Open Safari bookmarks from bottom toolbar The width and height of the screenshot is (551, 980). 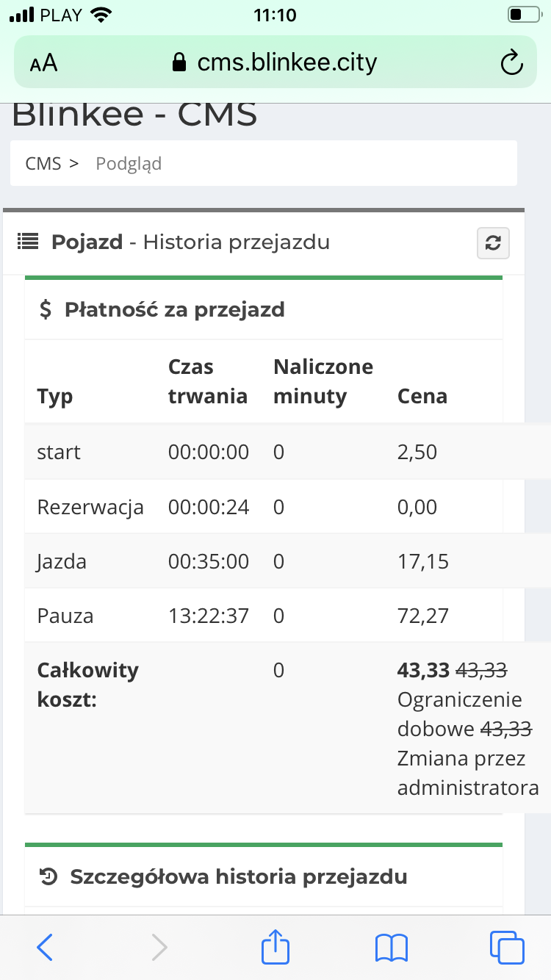(391, 947)
